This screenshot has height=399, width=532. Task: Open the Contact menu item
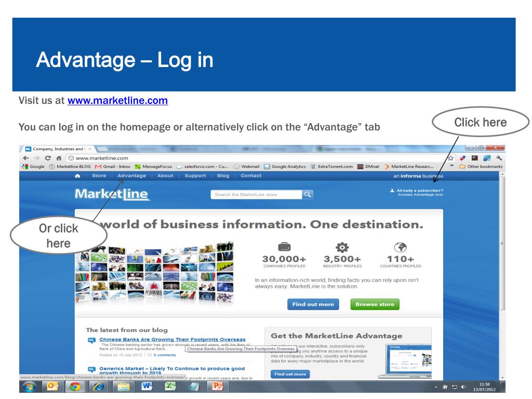[x=251, y=176]
